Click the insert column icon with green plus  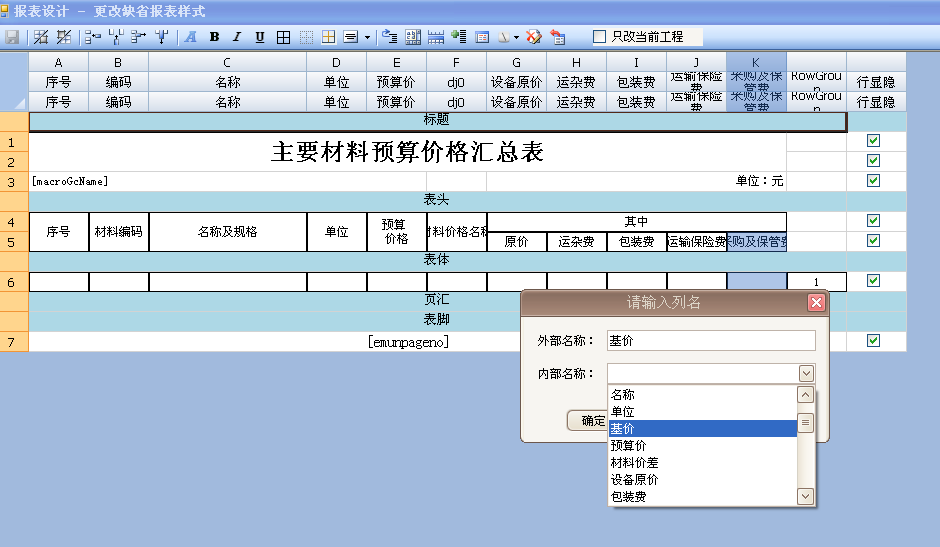coord(459,37)
